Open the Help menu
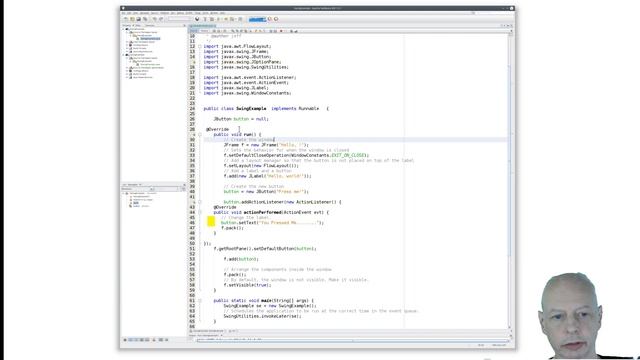640x360 pixels. pyautogui.click(x=222, y=13)
